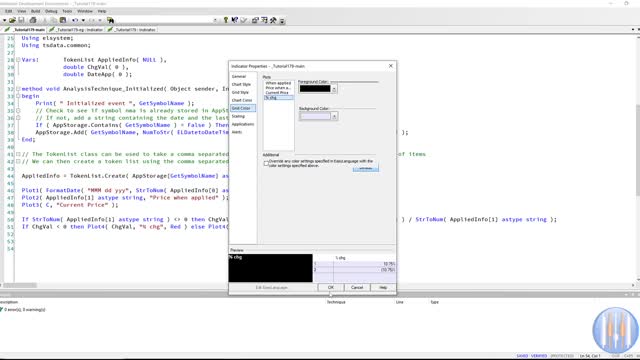The height and width of the screenshot is (360, 640).
Task: Click the key icon in the toolbar
Action: click(226, 20)
